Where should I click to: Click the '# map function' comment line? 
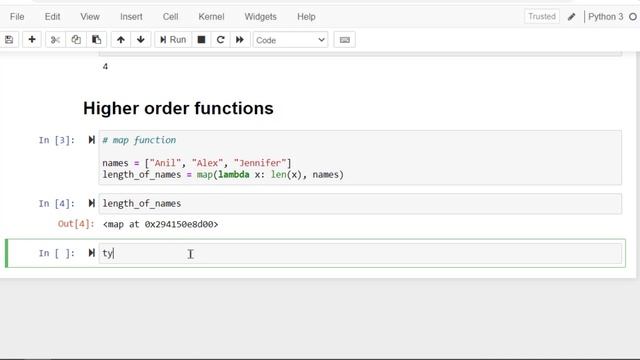(139, 140)
